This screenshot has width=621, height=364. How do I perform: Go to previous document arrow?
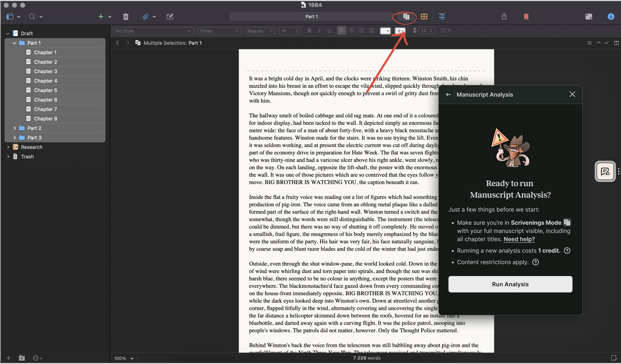tap(599, 43)
